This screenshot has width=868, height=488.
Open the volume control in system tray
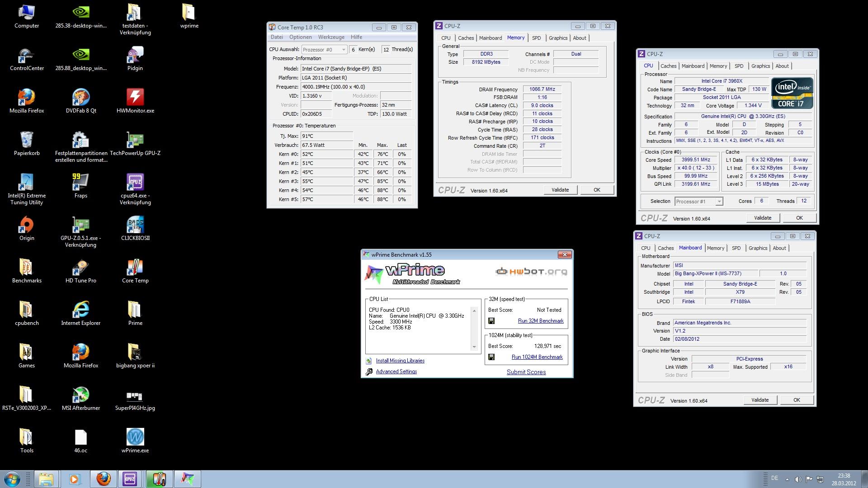tap(798, 479)
